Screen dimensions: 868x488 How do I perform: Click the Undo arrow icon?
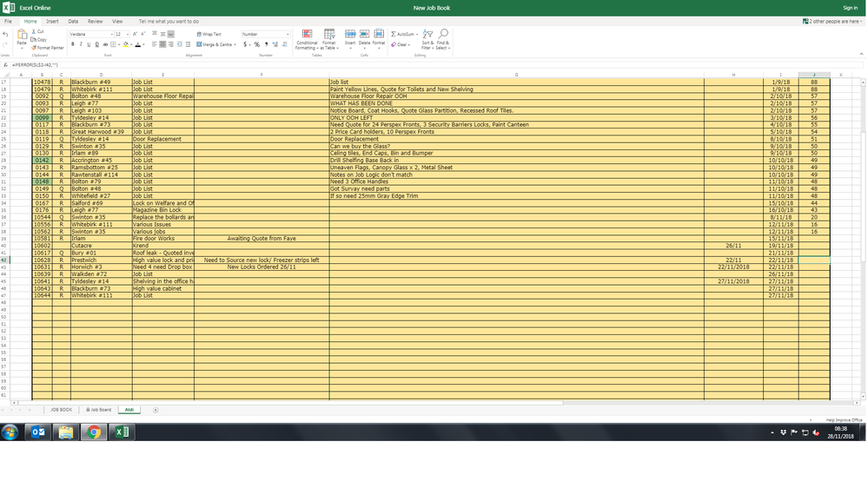(x=5, y=35)
